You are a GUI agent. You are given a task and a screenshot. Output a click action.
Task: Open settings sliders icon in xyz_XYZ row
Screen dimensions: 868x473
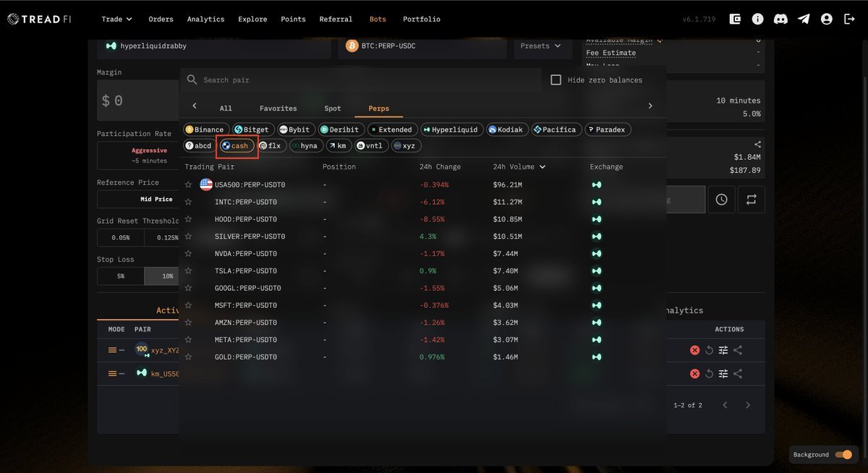click(723, 350)
